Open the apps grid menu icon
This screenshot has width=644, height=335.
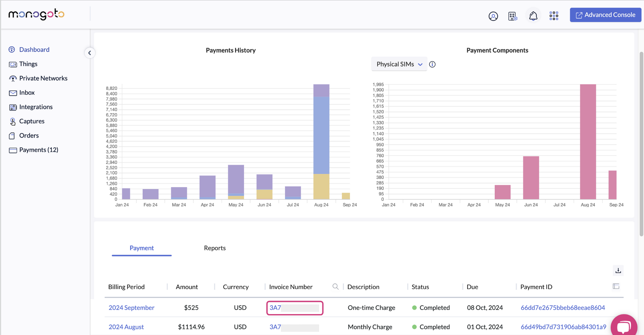coord(554,16)
